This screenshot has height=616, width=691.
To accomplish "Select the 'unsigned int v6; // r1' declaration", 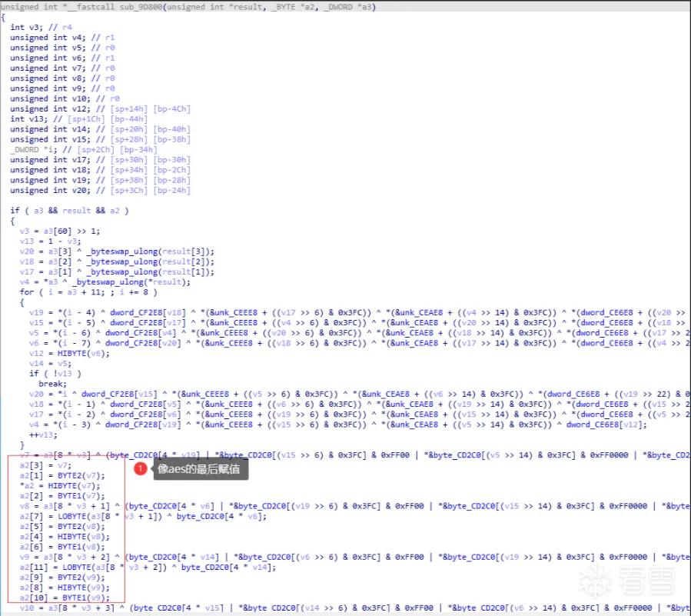I will 62,58.
